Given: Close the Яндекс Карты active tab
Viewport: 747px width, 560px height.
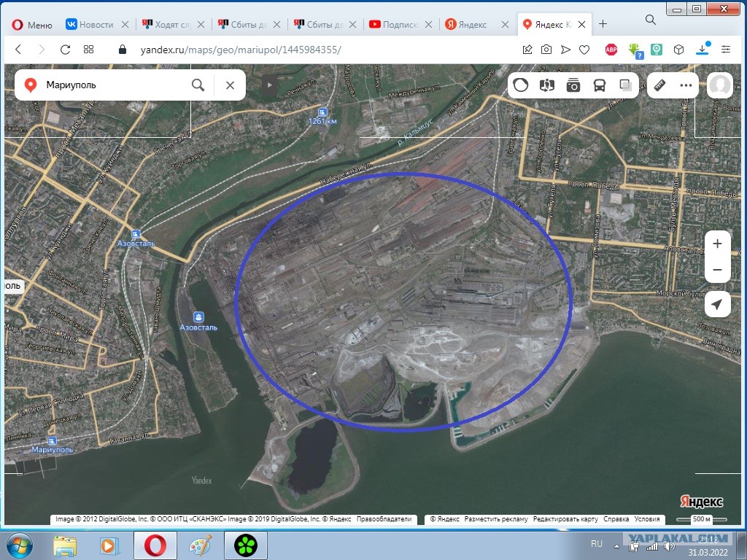Looking at the screenshot, I should pos(581,24).
